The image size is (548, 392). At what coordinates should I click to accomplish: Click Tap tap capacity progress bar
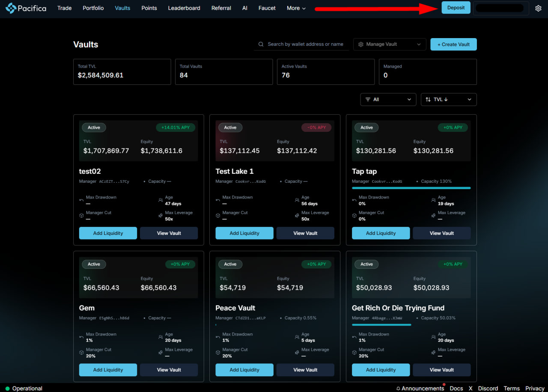pos(411,188)
